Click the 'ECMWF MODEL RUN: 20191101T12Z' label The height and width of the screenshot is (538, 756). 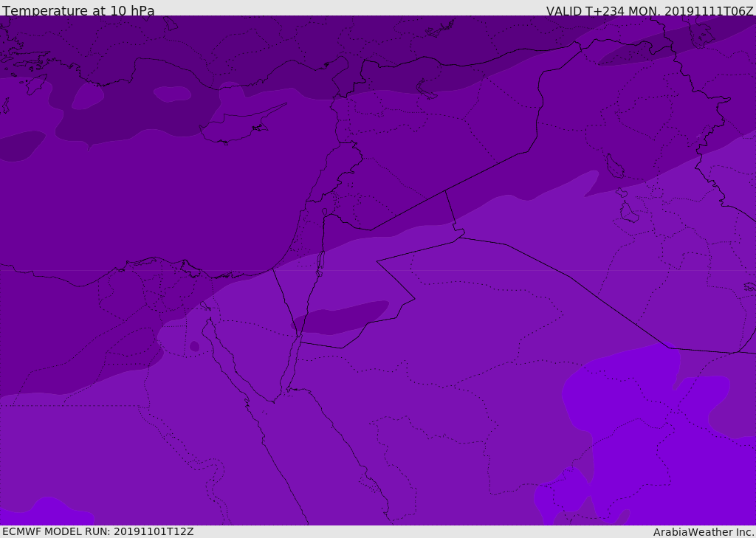click(x=98, y=531)
